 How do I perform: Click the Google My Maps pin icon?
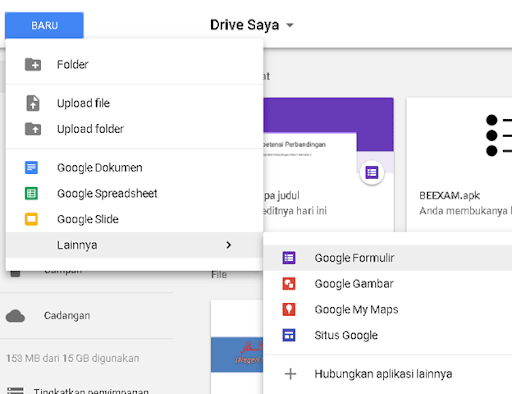point(289,309)
